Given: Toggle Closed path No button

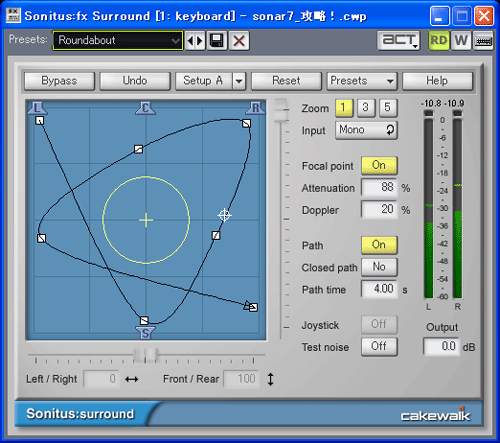Looking at the screenshot, I should [379, 267].
